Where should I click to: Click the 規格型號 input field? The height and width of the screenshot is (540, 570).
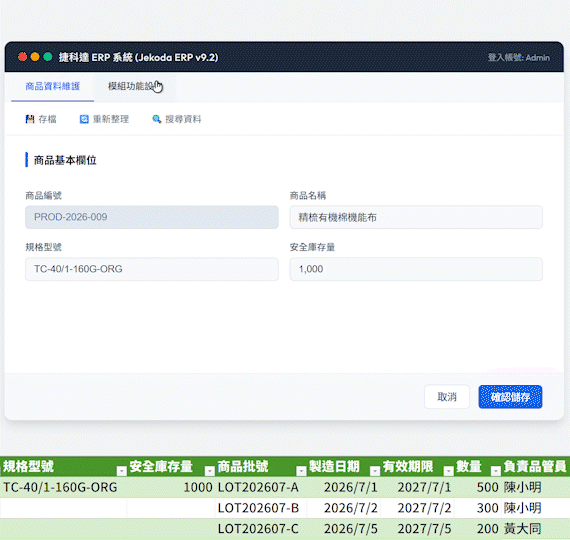coord(152,269)
